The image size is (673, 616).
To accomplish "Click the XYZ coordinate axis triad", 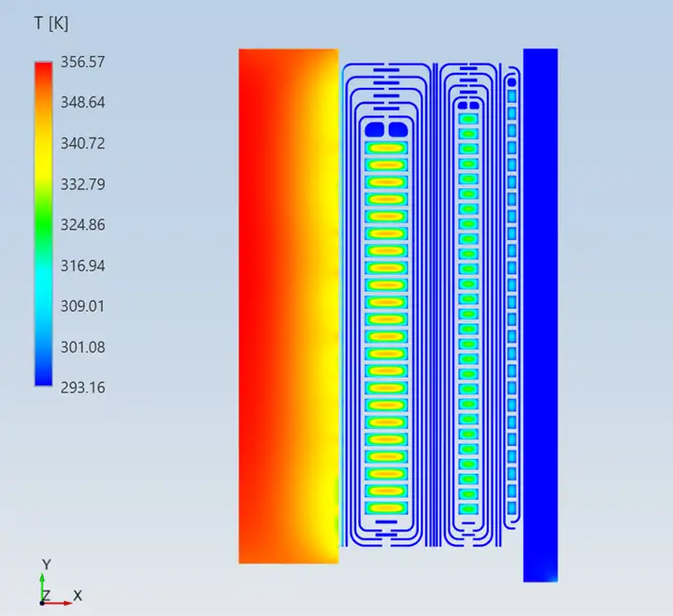I will pyautogui.click(x=59, y=583).
